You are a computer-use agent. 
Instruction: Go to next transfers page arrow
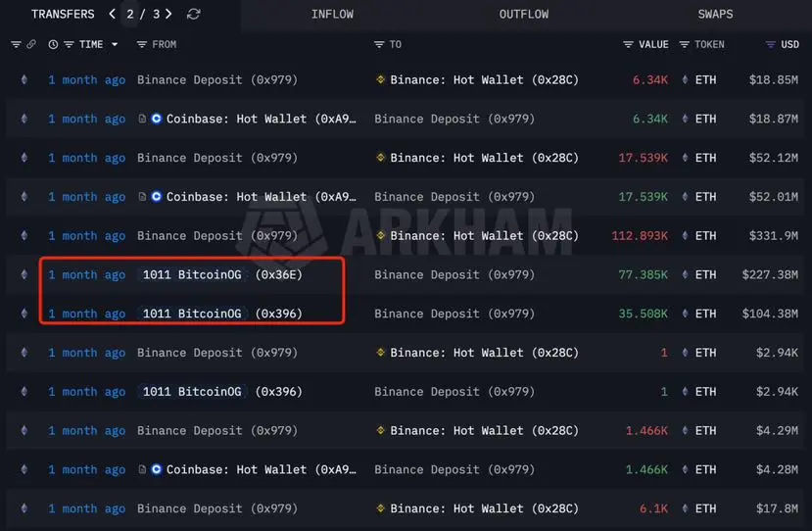168,14
